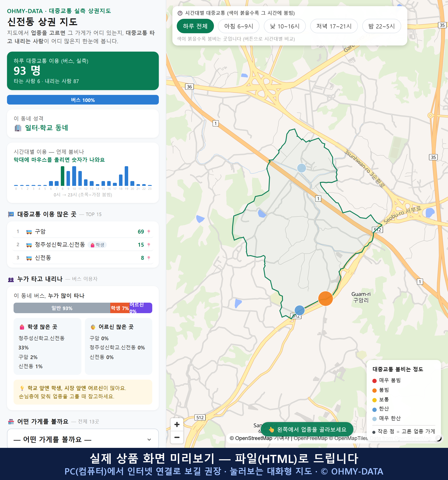
Task: Click the 학생 7% segment of rider bar
Action: [x=120, y=308]
